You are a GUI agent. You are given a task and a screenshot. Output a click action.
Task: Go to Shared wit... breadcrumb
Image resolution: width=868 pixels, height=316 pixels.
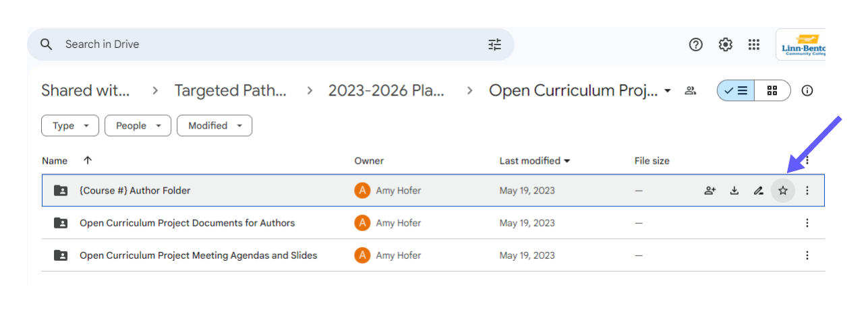pyautogui.click(x=86, y=90)
